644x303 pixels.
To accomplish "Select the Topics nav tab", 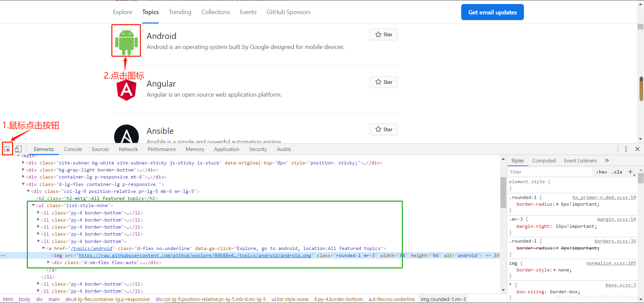I will tap(150, 12).
